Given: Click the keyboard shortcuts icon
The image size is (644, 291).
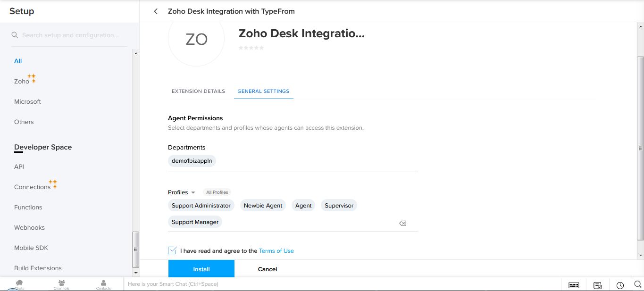Looking at the screenshot, I should point(574,285).
